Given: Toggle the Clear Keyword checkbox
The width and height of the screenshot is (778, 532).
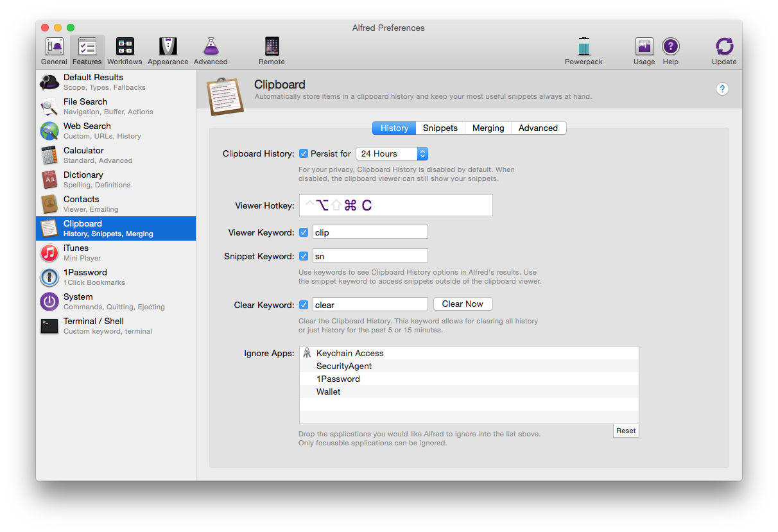Looking at the screenshot, I should 304,305.
